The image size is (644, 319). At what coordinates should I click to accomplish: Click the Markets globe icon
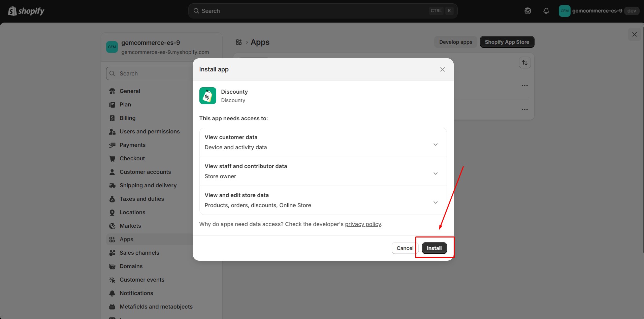pos(112,226)
